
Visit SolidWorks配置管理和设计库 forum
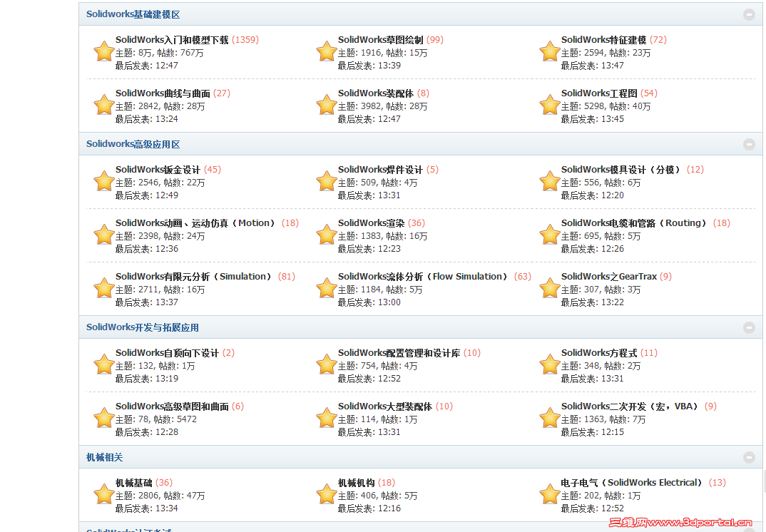click(399, 352)
